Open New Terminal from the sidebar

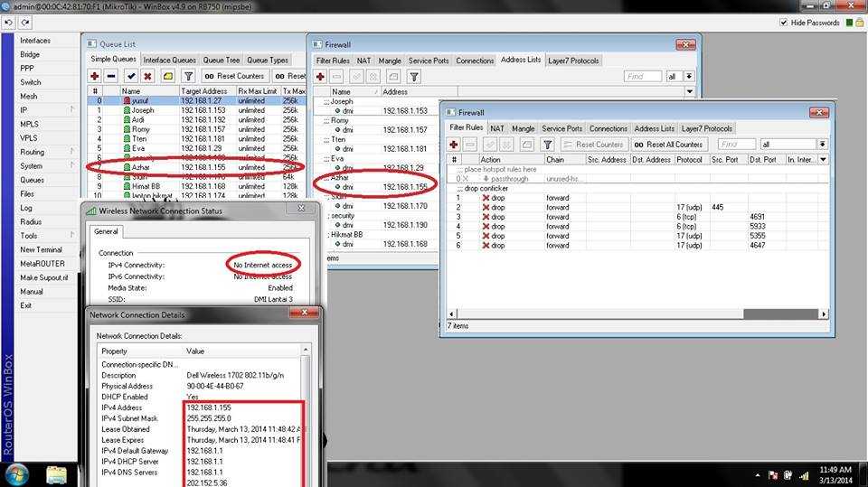coord(41,249)
